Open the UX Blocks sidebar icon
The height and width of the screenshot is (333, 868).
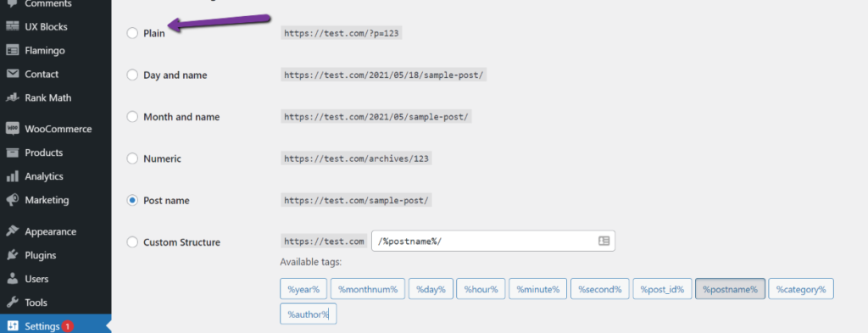[x=13, y=26]
